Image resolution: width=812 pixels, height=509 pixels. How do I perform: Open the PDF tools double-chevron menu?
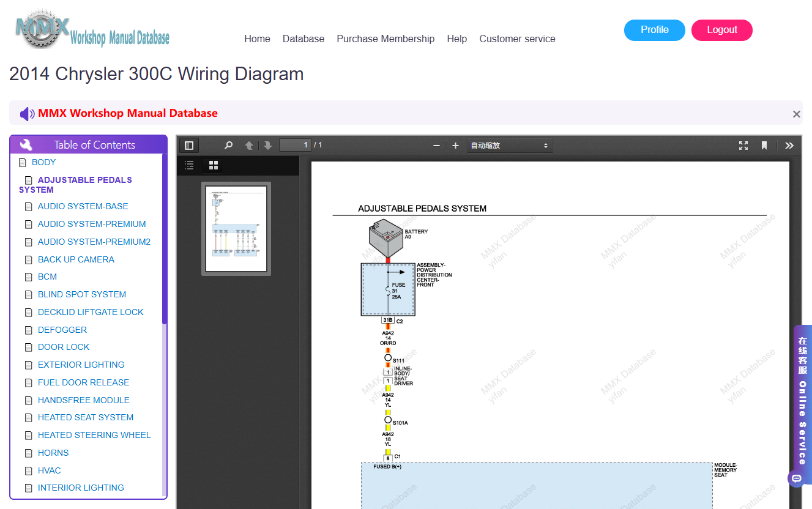tap(789, 145)
